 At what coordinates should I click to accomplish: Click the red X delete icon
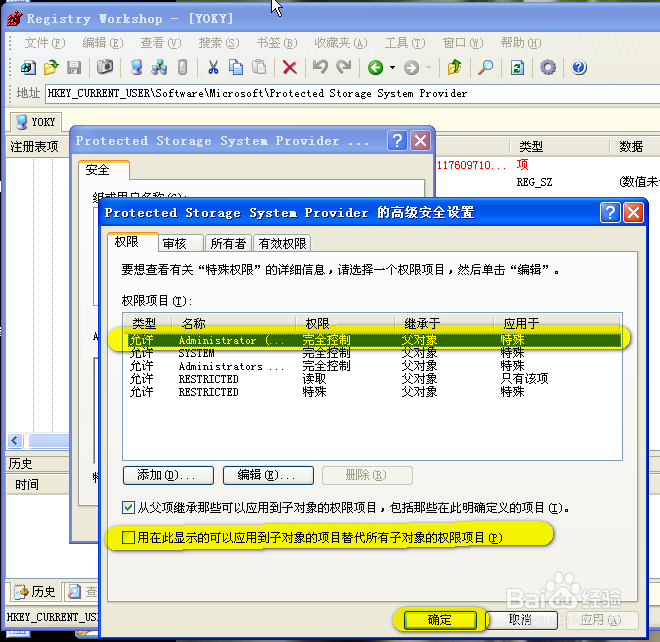tap(290, 67)
